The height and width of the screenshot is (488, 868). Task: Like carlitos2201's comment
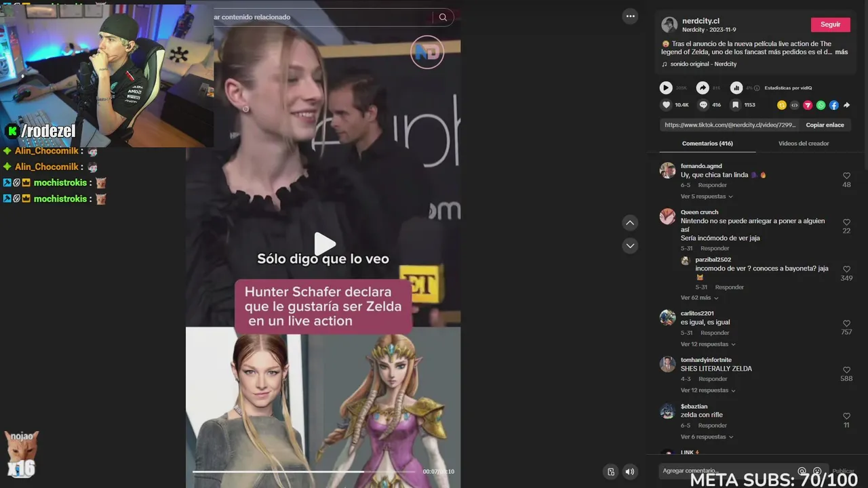point(846,323)
